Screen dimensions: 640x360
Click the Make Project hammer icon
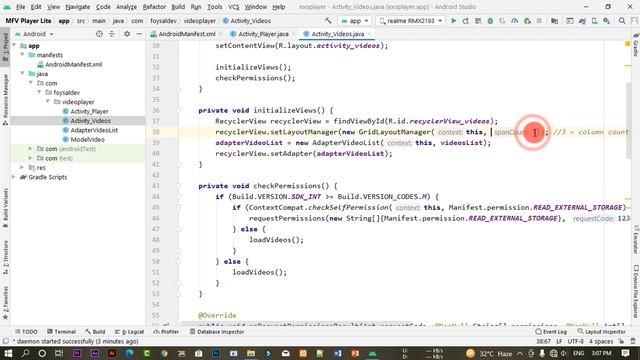[x=328, y=20]
